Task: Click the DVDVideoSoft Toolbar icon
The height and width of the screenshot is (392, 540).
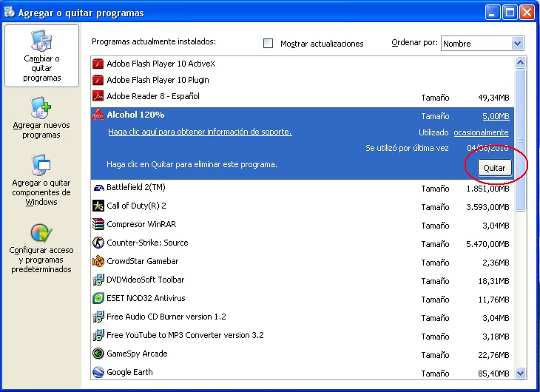Action: (x=98, y=280)
